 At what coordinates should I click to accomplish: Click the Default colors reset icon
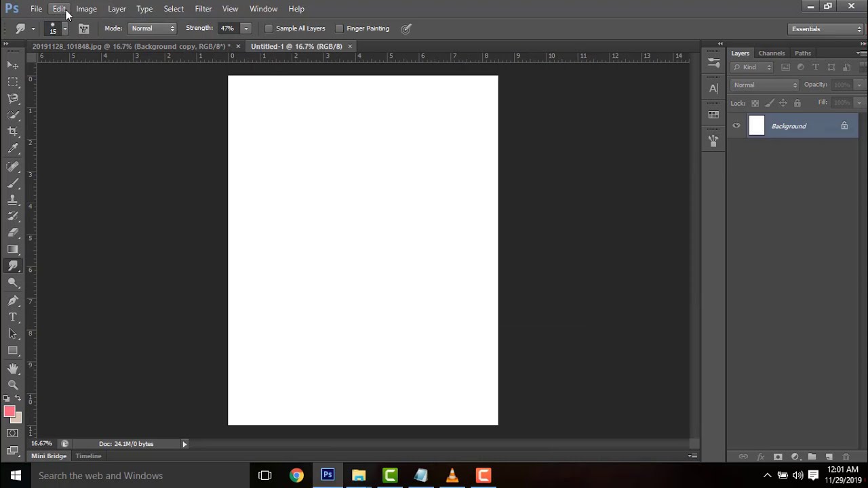point(7,398)
